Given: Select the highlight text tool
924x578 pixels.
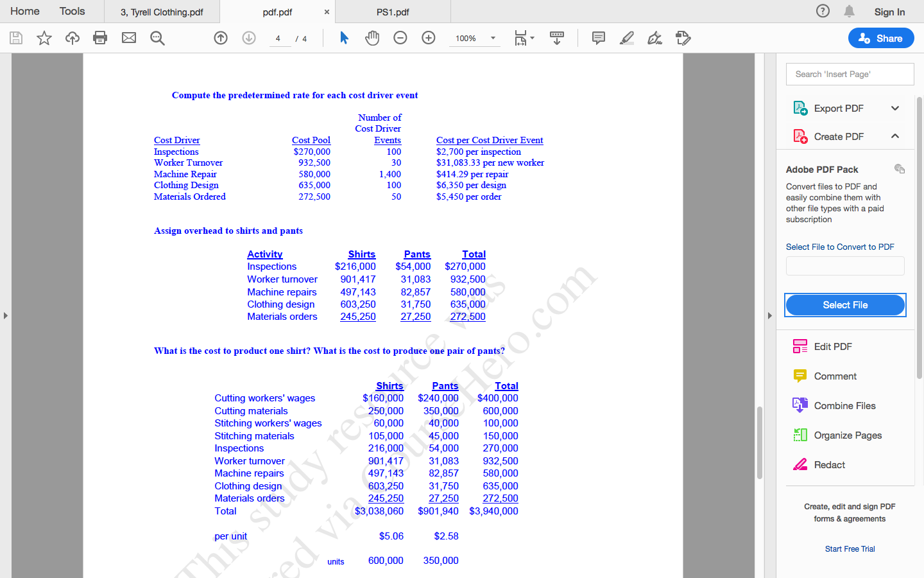Looking at the screenshot, I should pos(627,38).
